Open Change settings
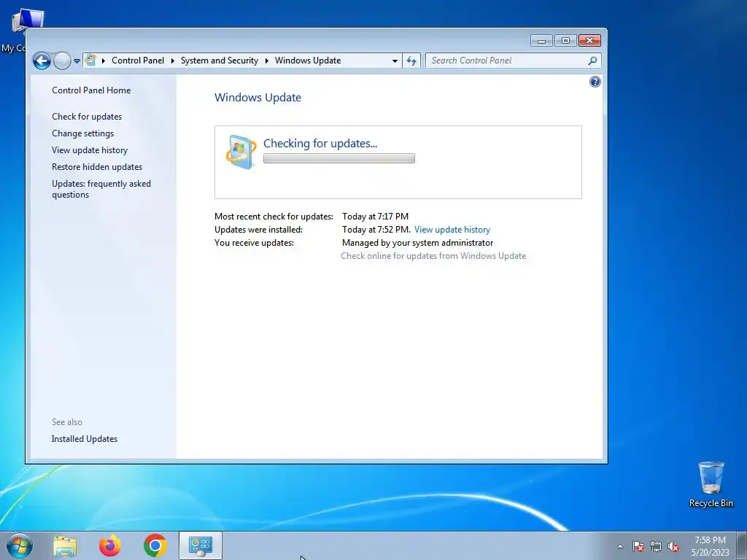The height and width of the screenshot is (560, 747). click(83, 133)
